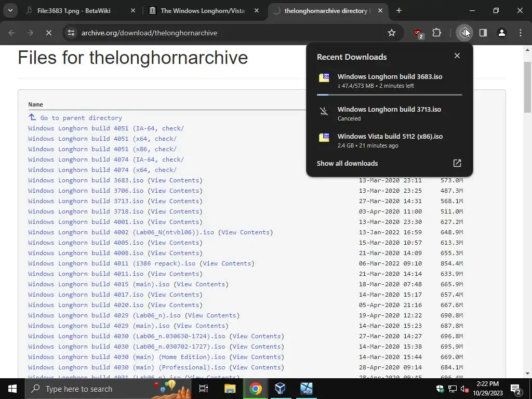Open Longhorn build 4074 (x64, check/ folder

pyautogui.click(x=102, y=170)
